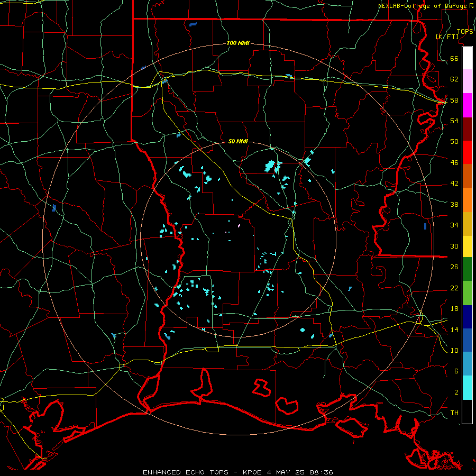This screenshot has height=476, width=476.
Task: Click the light green 26 kft legend color
Action: point(467,293)
